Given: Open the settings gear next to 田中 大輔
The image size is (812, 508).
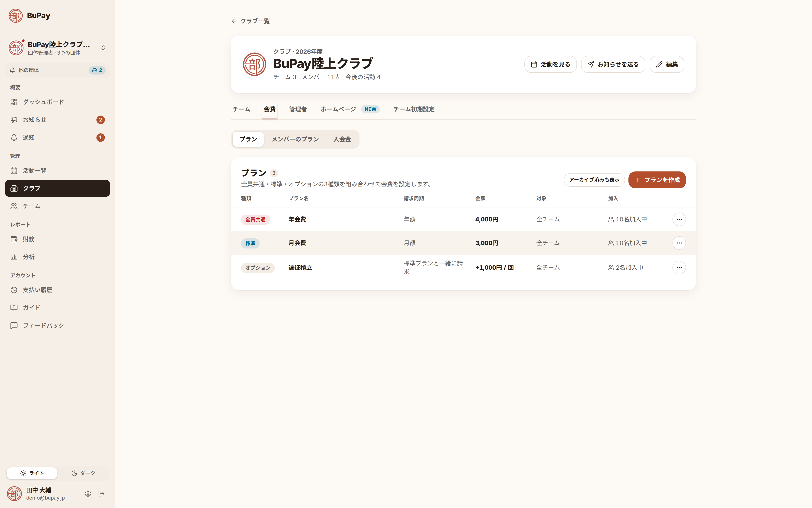Looking at the screenshot, I should coord(88,494).
